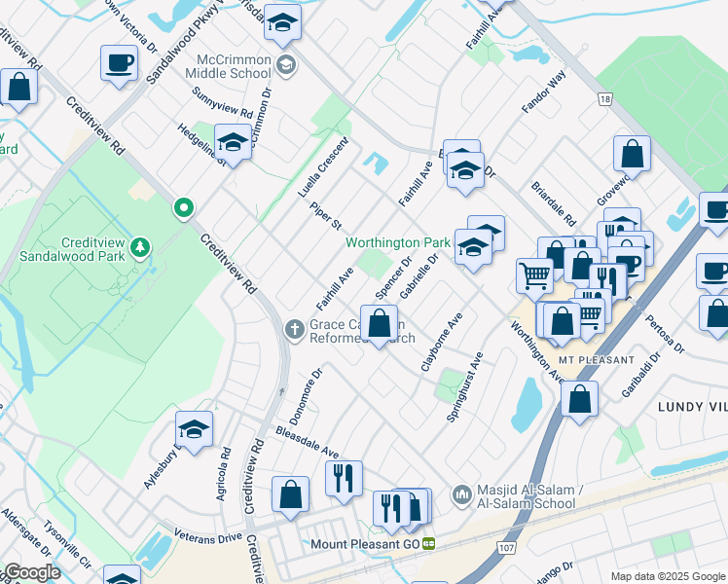Click Garibaldi Dr street label

pyautogui.click(x=641, y=375)
